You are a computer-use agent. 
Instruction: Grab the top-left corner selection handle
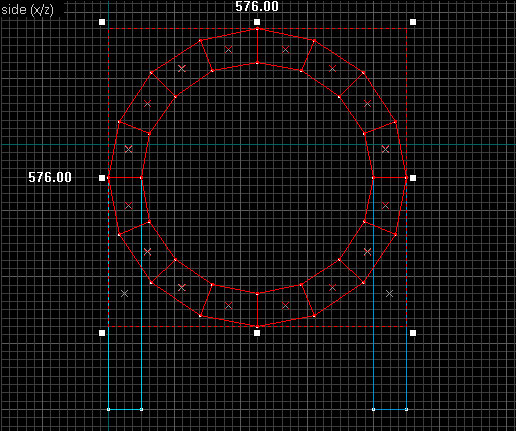pos(102,22)
